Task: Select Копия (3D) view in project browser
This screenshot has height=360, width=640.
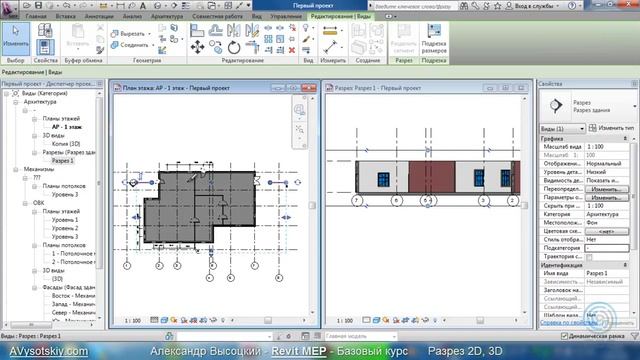Action: click(x=66, y=144)
